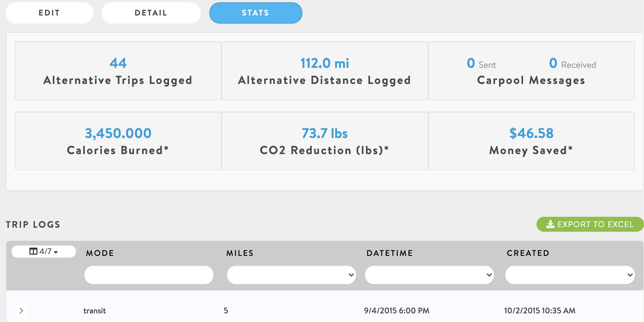
Task: Click the $46.58 Money Saved card
Action: pyautogui.click(x=531, y=141)
